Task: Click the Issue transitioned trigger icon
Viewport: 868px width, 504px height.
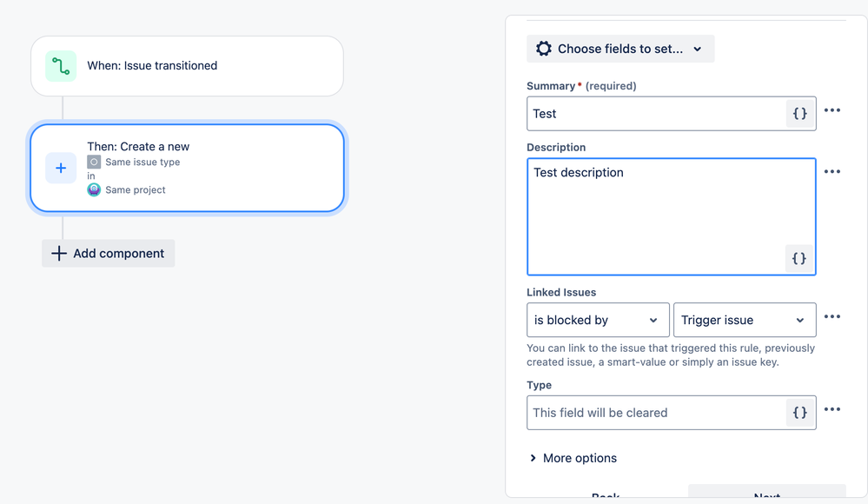Action: point(61,66)
